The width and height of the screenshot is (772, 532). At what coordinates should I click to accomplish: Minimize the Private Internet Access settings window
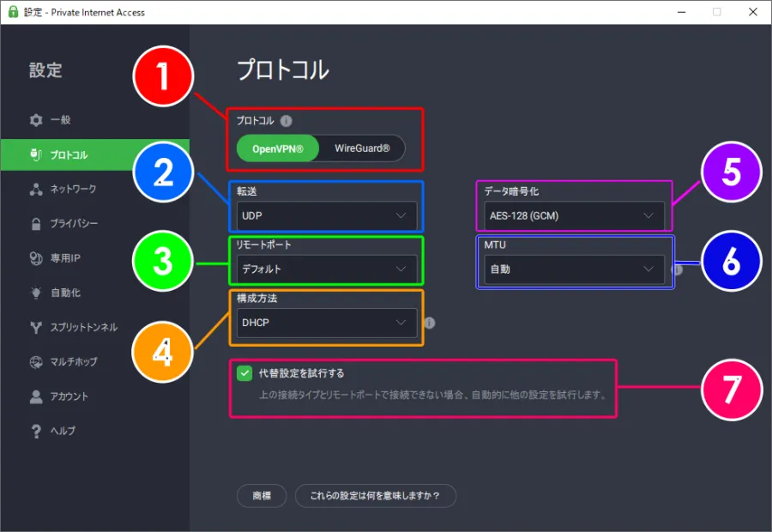point(681,12)
